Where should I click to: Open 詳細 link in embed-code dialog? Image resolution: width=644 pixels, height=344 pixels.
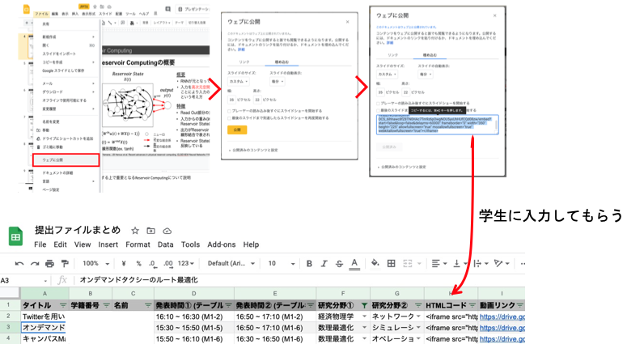coord(390,43)
